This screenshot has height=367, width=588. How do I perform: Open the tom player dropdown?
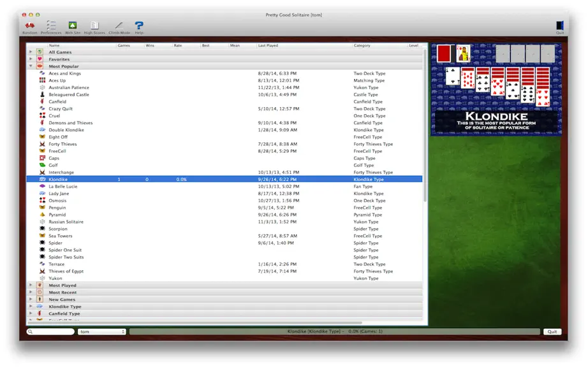coord(101,331)
